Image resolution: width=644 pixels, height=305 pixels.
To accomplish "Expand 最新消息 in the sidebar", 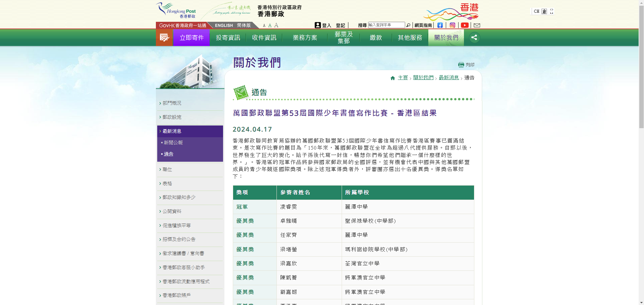I will click(x=190, y=131).
